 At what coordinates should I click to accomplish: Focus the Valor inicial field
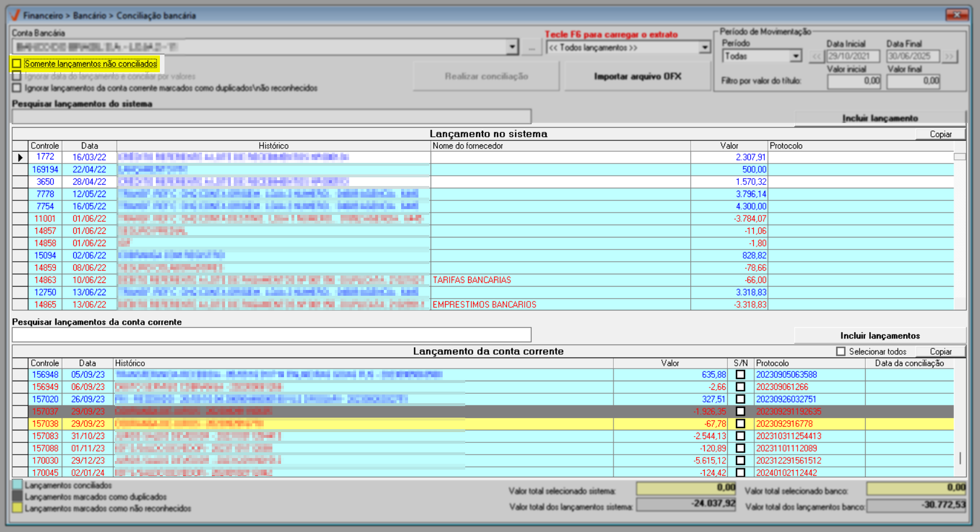[x=854, y=81]
